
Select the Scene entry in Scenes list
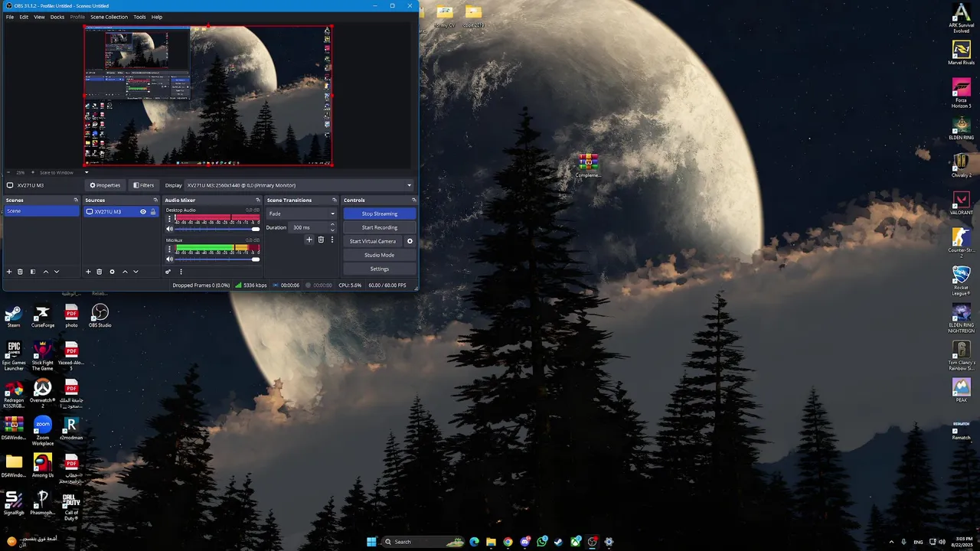[41, 211]
